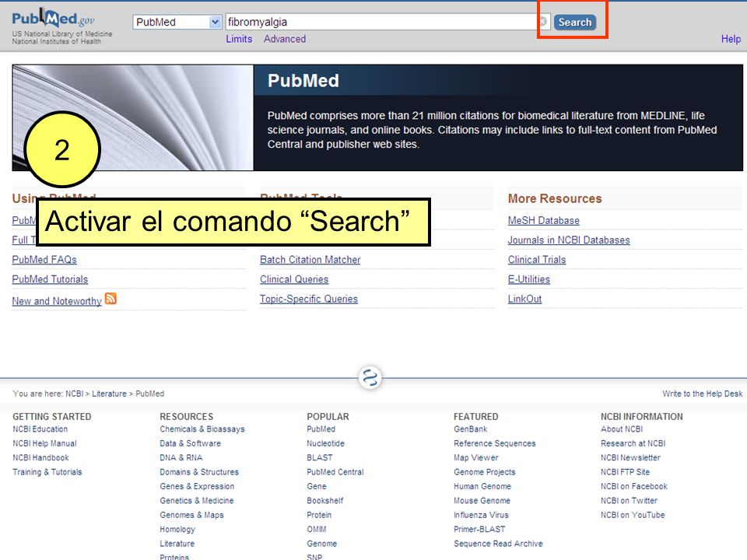Open Data & Software
Screen dimensions: 747x560
coord(190,443)
